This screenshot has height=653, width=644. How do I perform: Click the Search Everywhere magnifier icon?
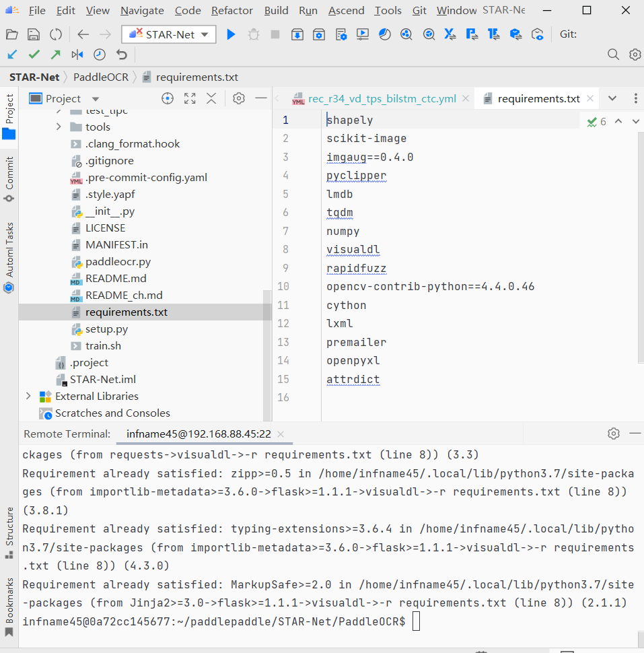click(x=613, y=55)
